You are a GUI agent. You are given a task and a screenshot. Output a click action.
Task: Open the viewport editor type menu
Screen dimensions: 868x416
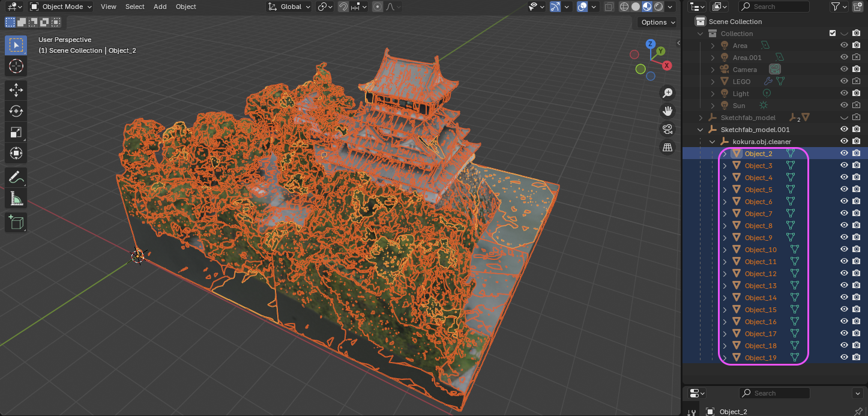point(14,7)
